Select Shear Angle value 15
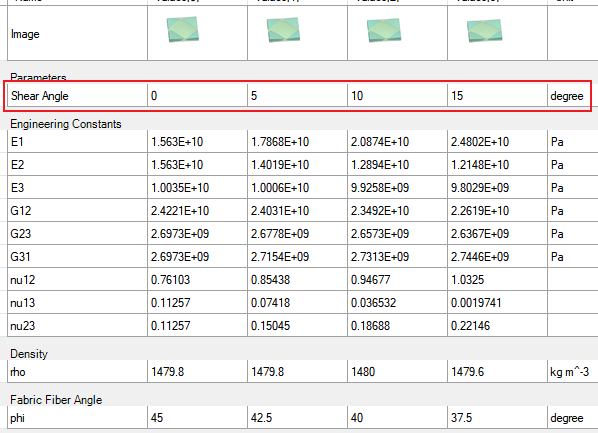598x433 pixels. pos(457,96)
